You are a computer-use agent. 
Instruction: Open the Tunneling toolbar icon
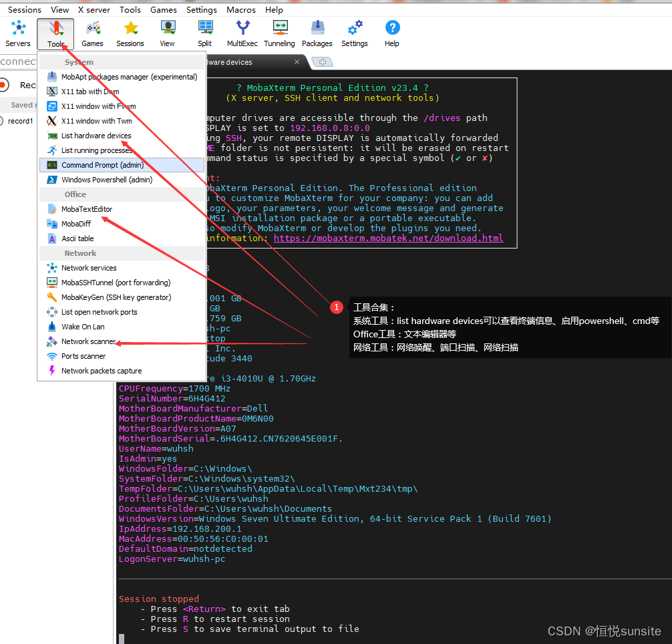(279, 33)
